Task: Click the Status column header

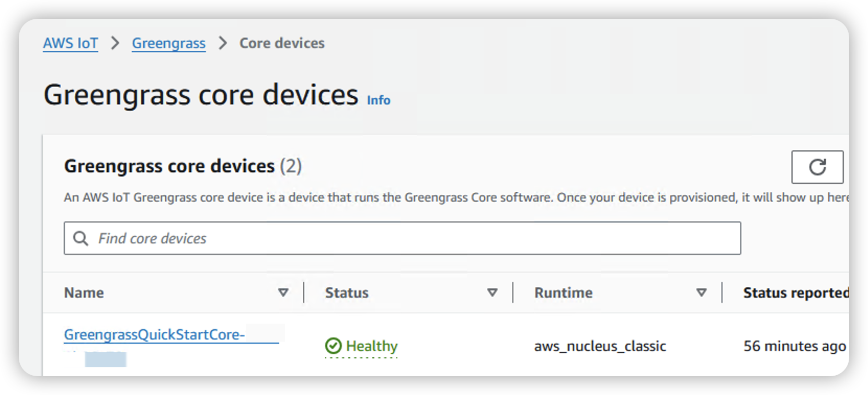Action: [347, 293]
